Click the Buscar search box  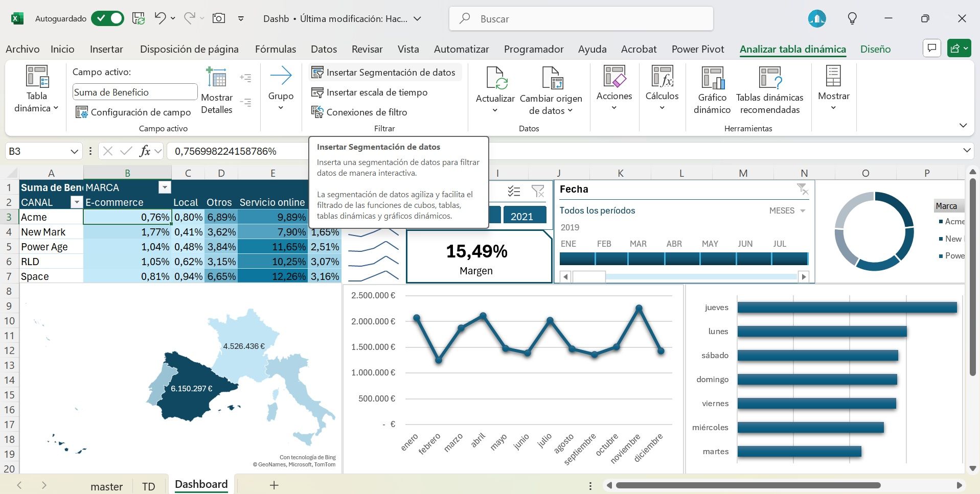point(581,18)
